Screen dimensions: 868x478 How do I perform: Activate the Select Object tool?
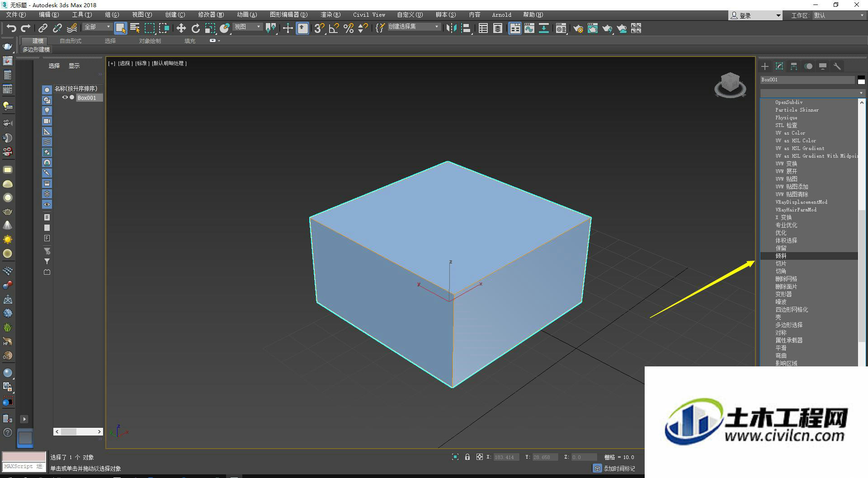coord(120,28)
